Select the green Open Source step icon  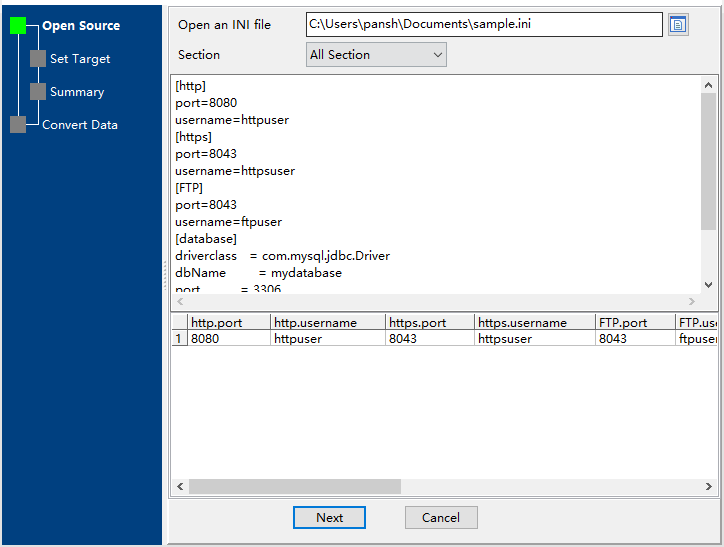coord(18,26)
